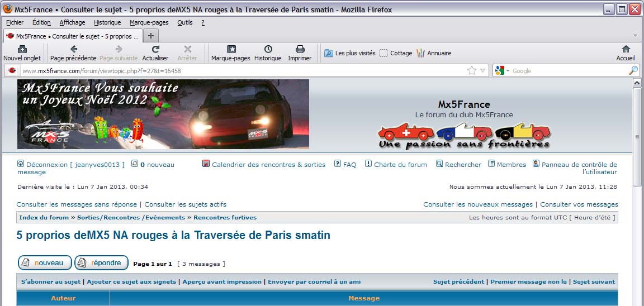Image resolution: width=644 pixels, height=306 pixels.
Task: Go to Sujet suivant
Action: 594,282
